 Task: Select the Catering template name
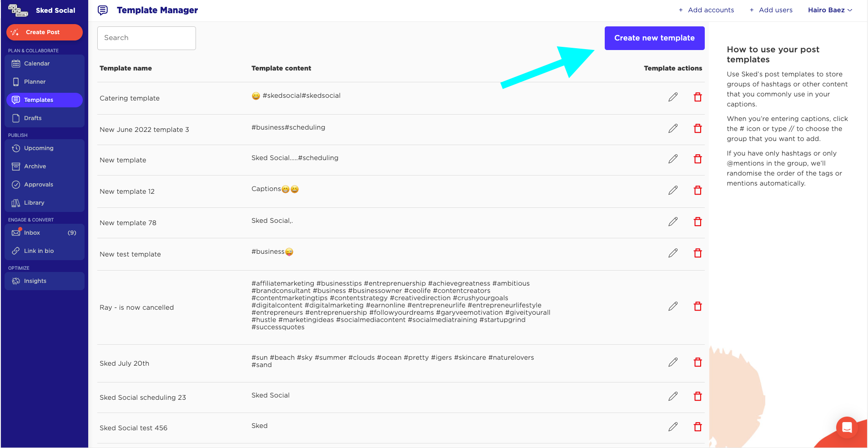click(130, 98)
